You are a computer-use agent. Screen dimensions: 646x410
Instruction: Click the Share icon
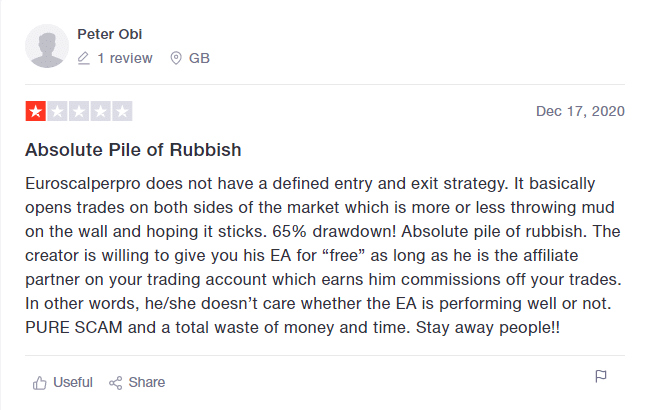pyautogui.click(x=115, y=382)
